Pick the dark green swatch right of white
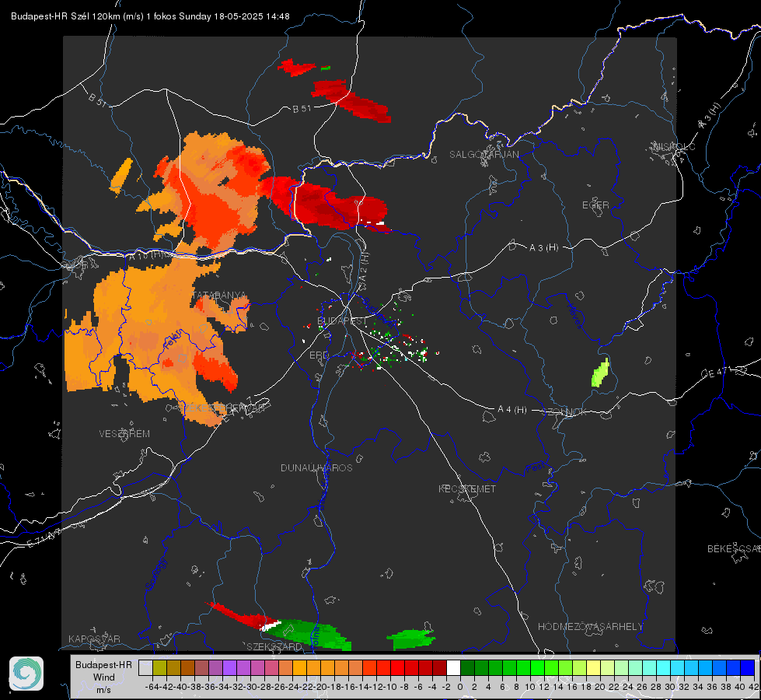 click(467, 667)
